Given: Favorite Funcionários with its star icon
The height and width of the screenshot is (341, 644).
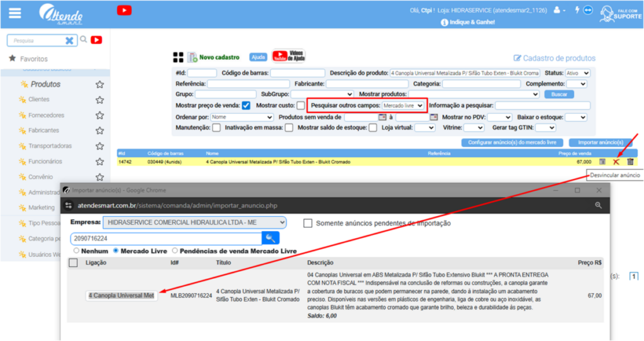Looking at the screenshot, I should (99, 161).
